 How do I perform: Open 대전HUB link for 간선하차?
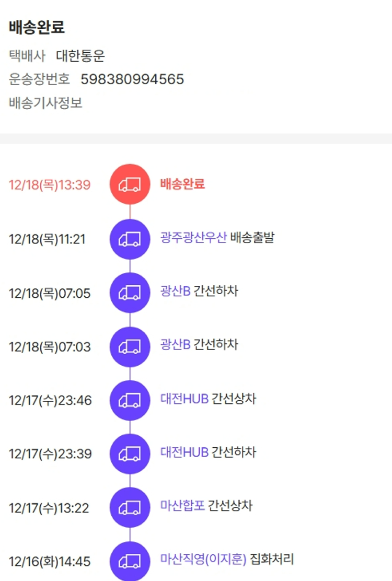[x=184, y=452]
